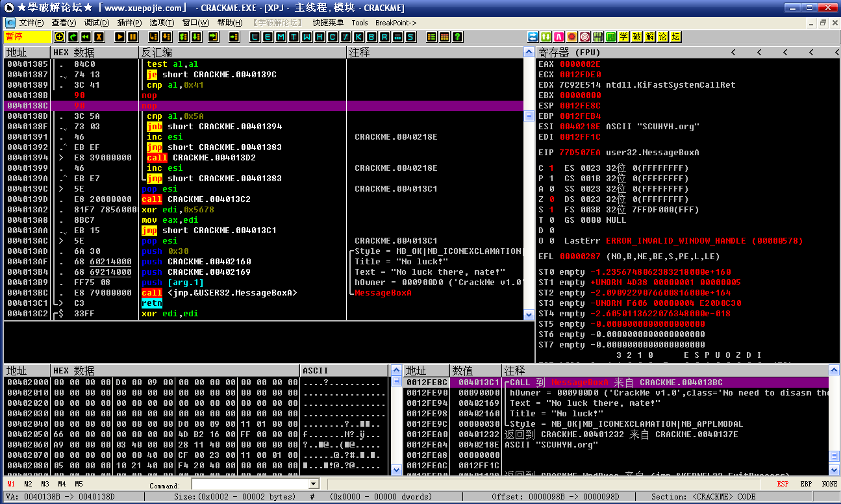This screenshot has height=504, width=841.
Task: Open the Windows (W) icon
Action: pos(307,37)
